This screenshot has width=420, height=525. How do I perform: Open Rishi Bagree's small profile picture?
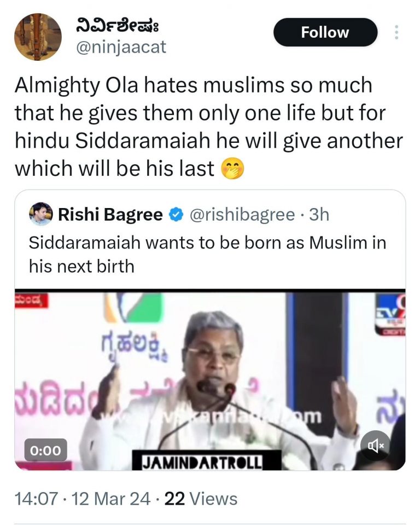pyautogui.click(x=41, y=214)
